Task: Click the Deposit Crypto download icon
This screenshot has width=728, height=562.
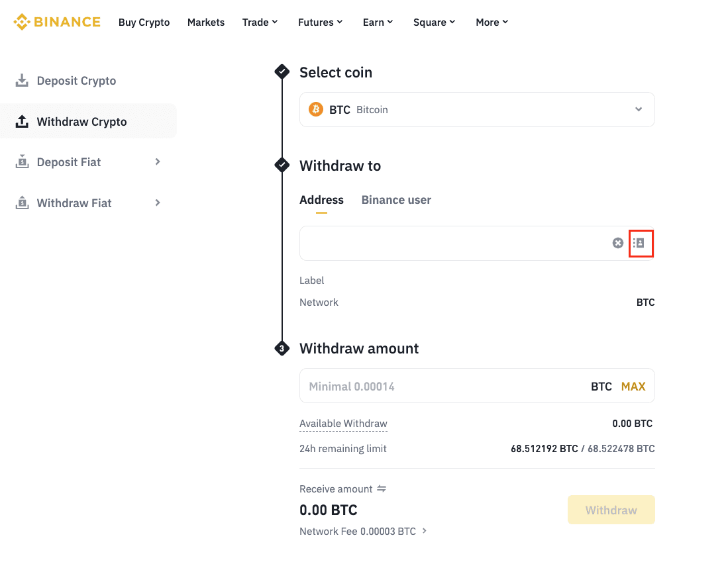Action: (22, 81)
